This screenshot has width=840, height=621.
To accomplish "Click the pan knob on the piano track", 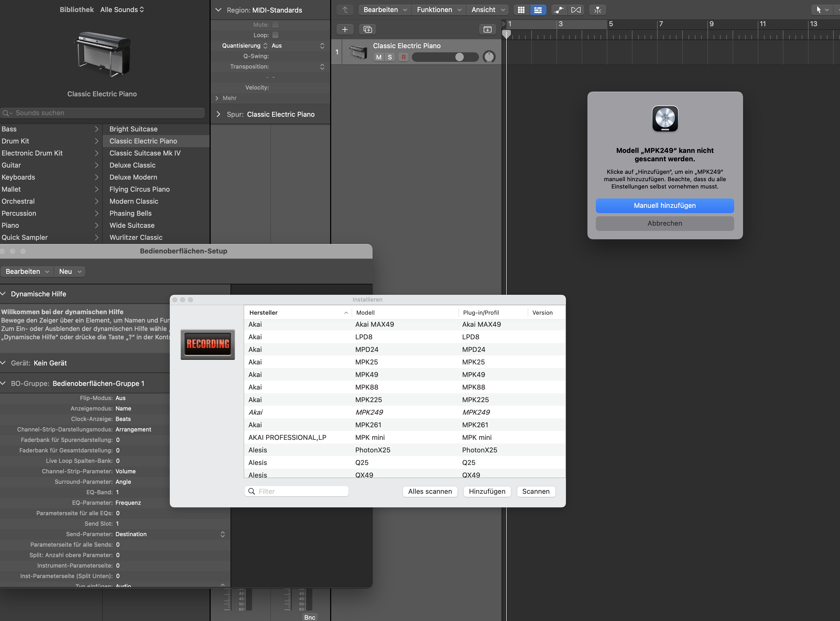I will (489, 57).
